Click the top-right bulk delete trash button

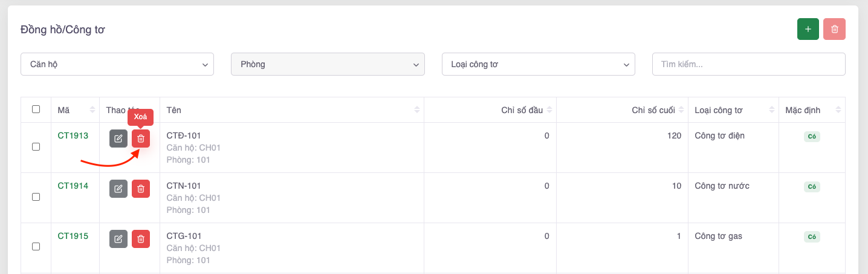click(x=834, y=29)
